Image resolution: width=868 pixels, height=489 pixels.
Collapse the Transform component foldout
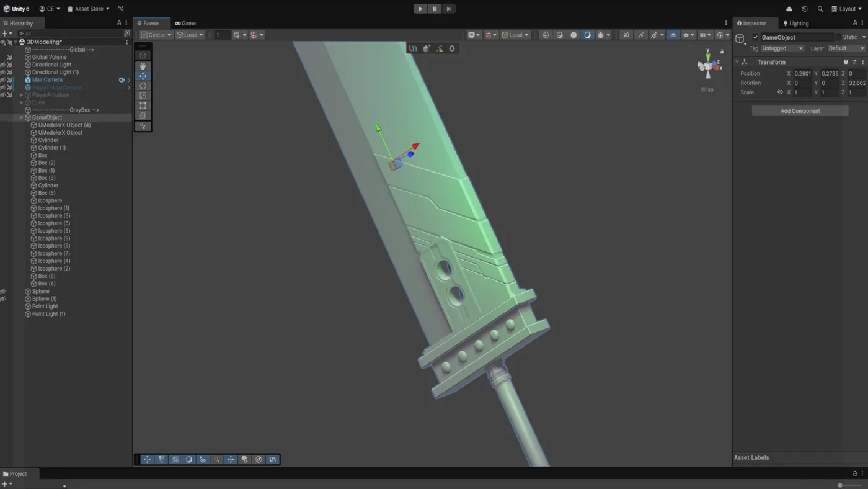(737, 62)
